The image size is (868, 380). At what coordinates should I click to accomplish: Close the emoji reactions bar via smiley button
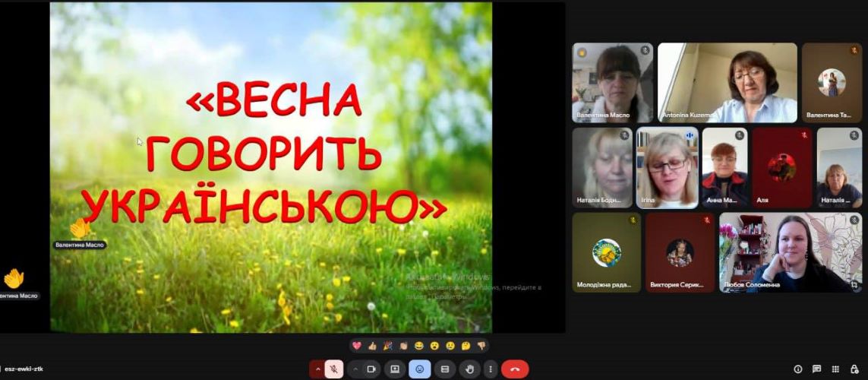pyautogui.click(x=419, y=369)
